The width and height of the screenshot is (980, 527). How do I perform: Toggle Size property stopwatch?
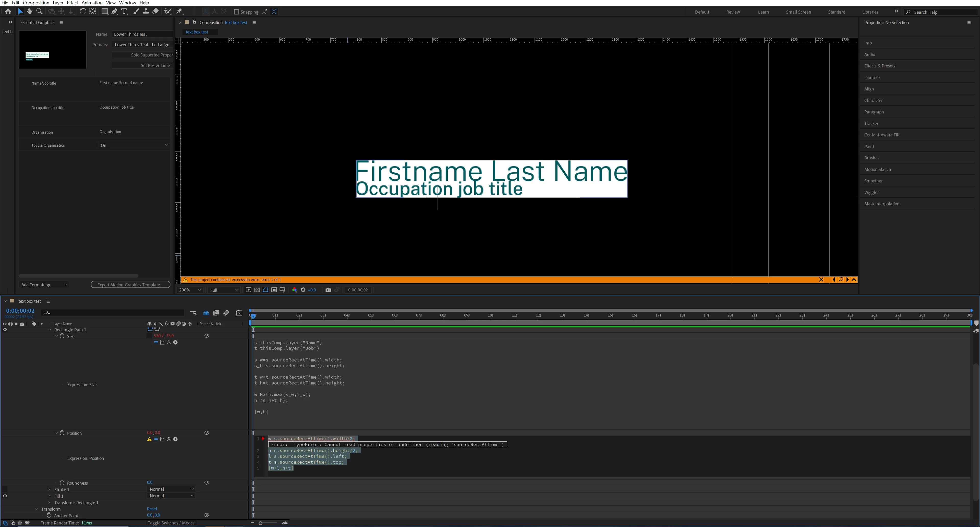coord(62,336)
